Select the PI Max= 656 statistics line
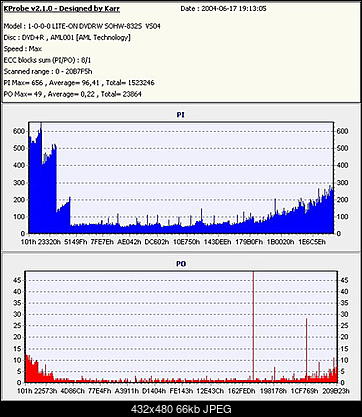The image size is (362, 417). [x=79, y=83]
